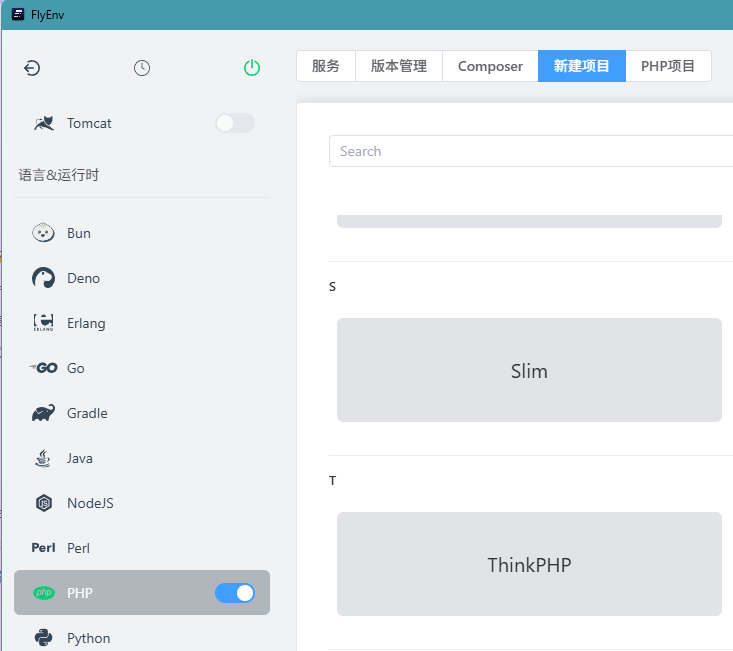Create a new ThinkPHP project
This screenshot has width=733, height=651.
[x=529, y=564]
